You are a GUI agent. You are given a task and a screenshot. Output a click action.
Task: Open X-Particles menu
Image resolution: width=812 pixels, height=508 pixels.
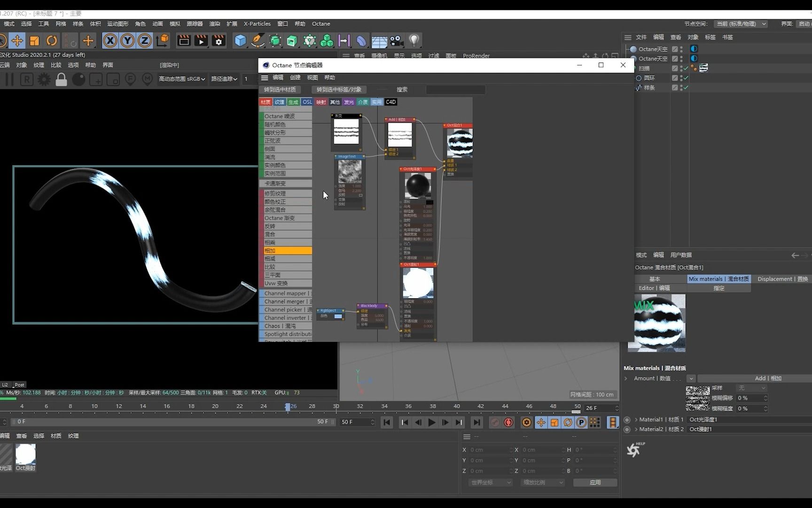(x=257, y=24)
